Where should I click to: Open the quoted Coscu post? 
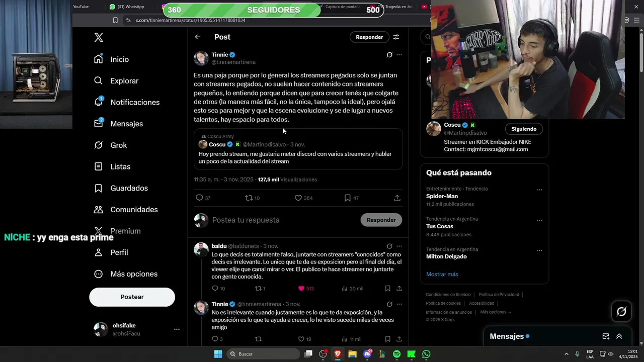(298, 149)
